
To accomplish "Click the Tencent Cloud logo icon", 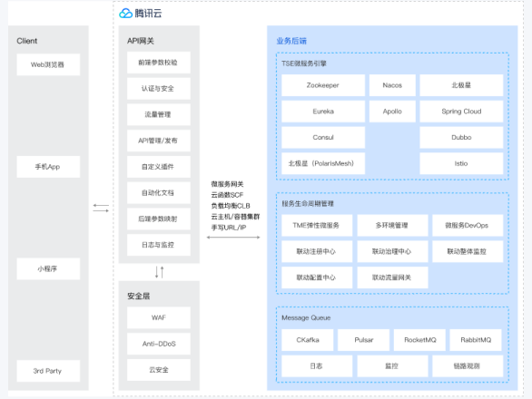I will point(125,14).
